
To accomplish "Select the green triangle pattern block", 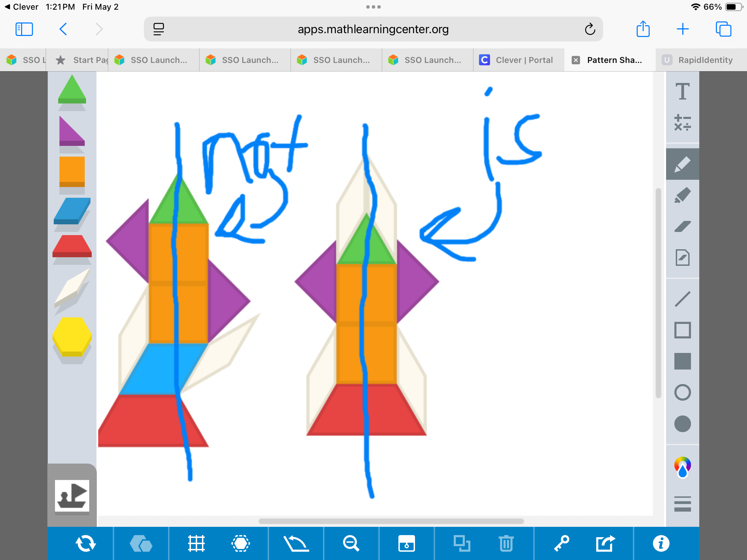I will click(x=72, y=91).
